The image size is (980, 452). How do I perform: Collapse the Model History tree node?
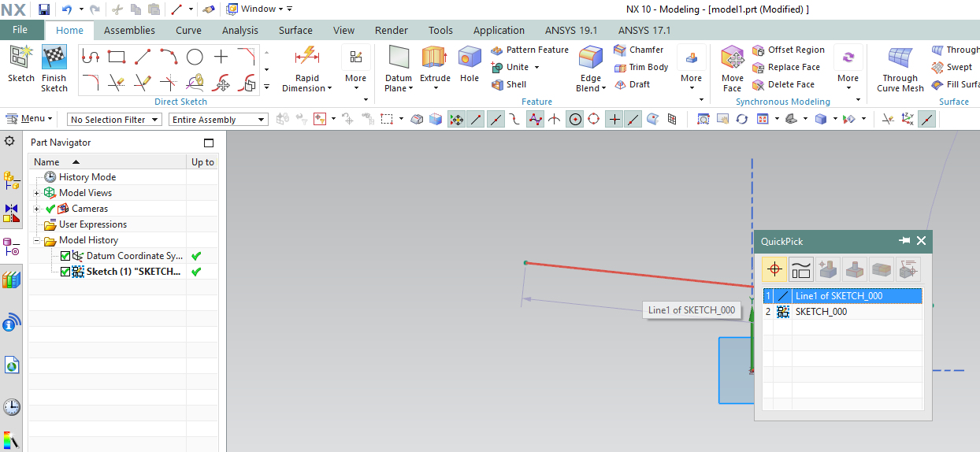[x=36, y=240]
